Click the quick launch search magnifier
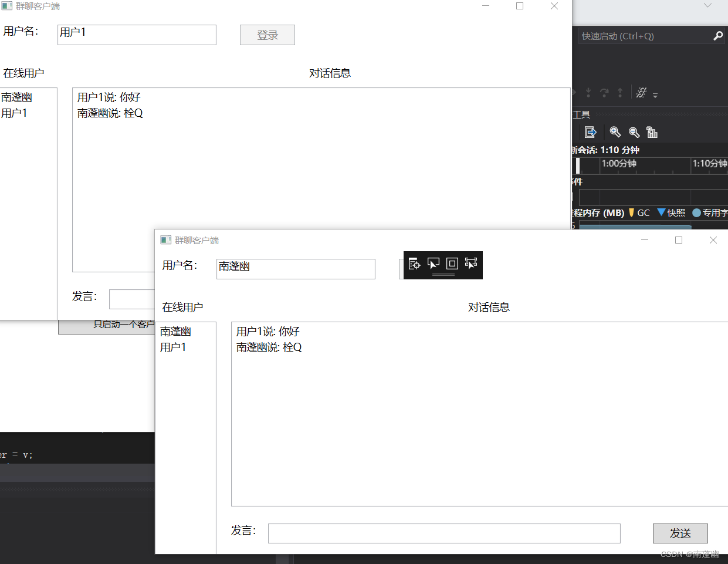728x564 pixels. click(x=718, y=36)
